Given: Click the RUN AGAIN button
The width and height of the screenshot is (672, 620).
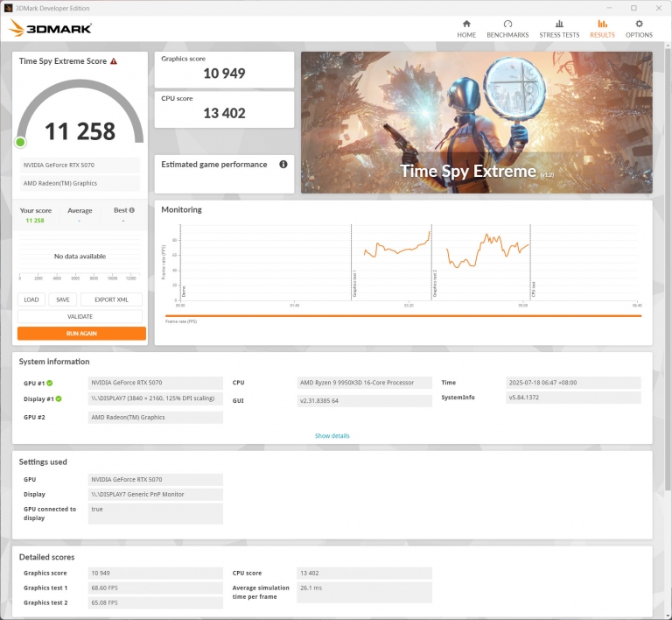Looking at the screenshot, I should click(81, 333).
